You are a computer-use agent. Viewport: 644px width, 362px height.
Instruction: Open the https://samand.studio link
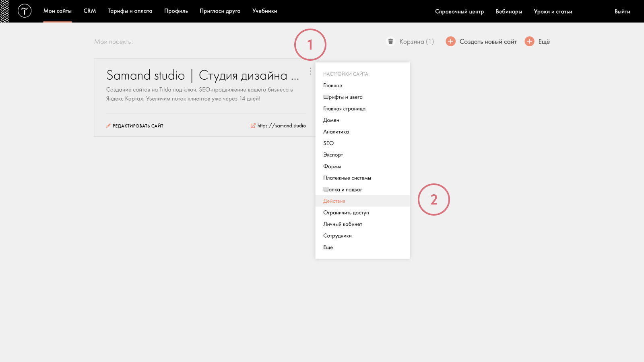tap(282, 125)
